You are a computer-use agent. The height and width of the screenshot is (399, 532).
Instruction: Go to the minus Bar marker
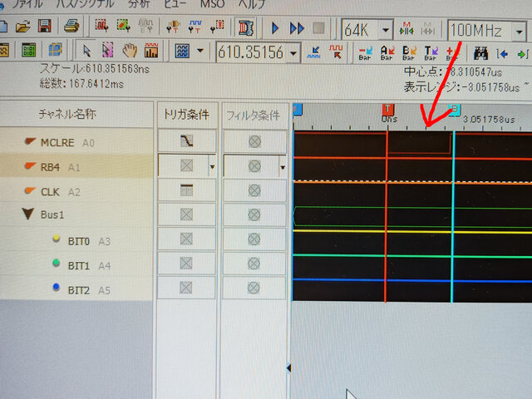pos(366,53)
